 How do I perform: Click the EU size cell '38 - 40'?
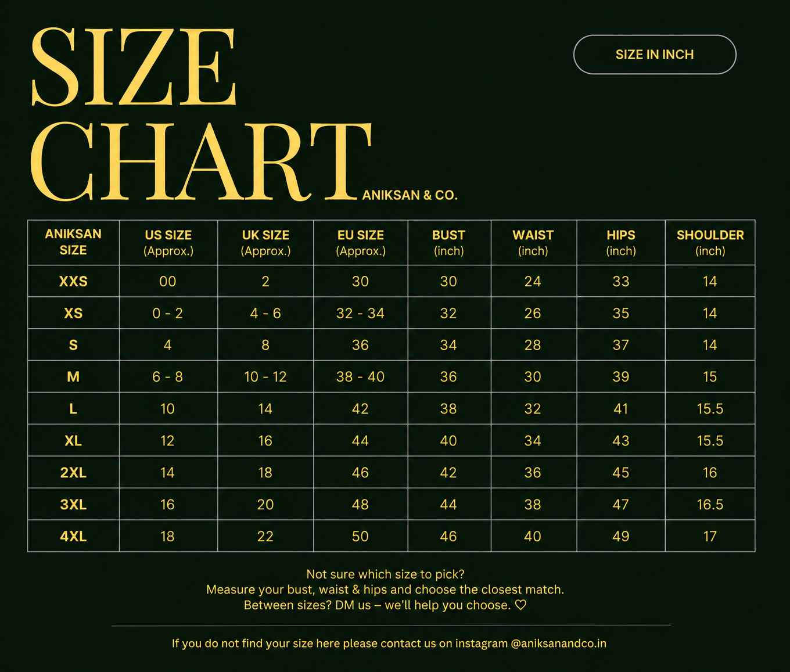[360, 377]
